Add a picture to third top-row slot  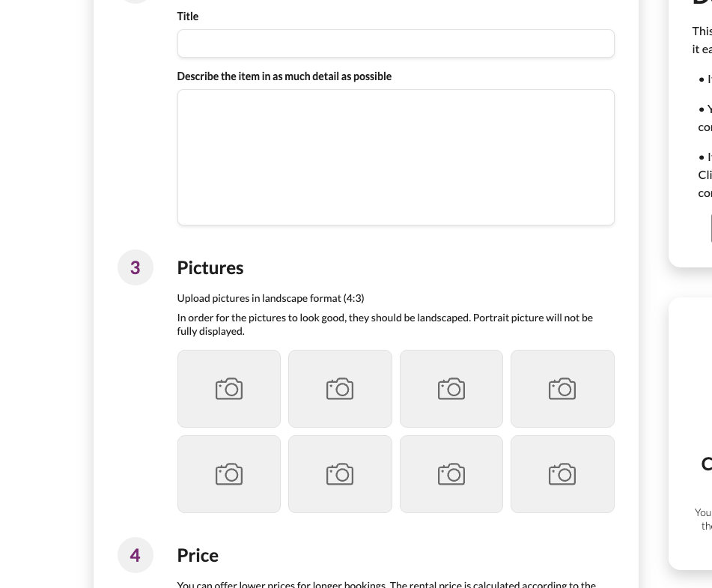click(451, 389)
